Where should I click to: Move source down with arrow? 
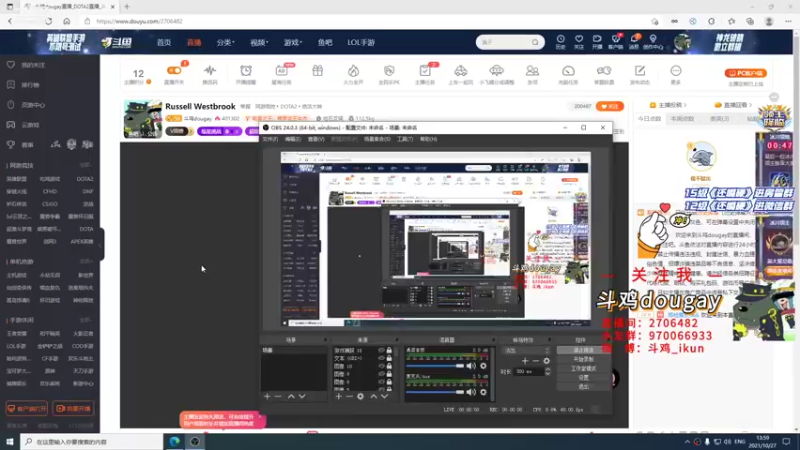click(385, 396)
